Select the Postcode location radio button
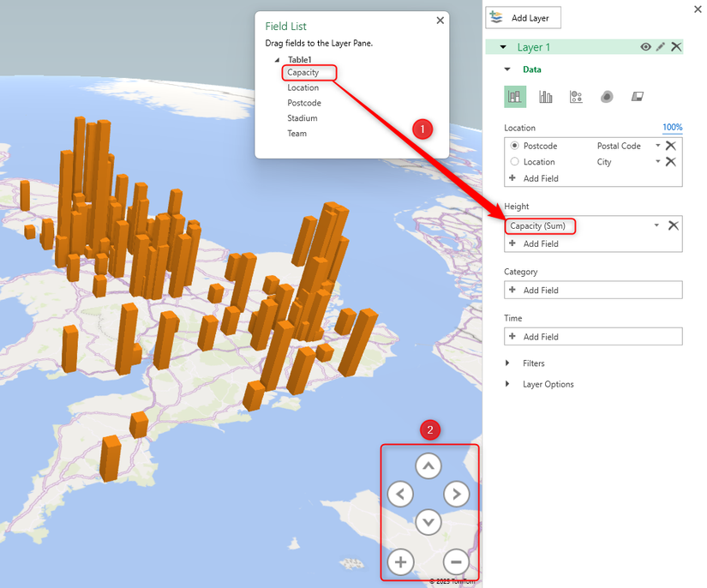707x588 pixels. pos(514,147)
